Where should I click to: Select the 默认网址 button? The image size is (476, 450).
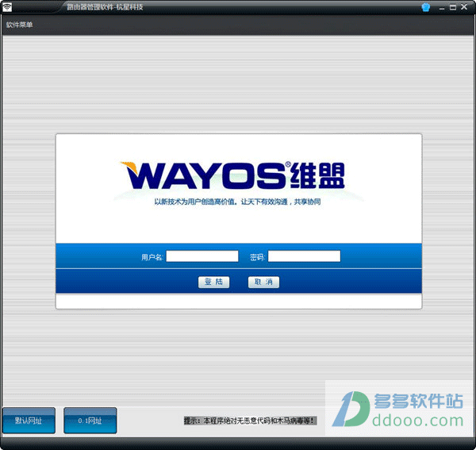point(29,421)
